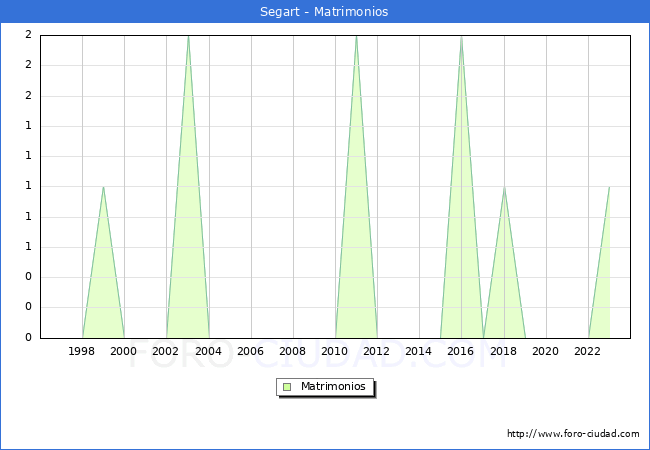Viewport: 650px width, 450px height.
Task: Click the chart title Segart - Matrimonios
Action: pyautogui.click(x=324, y=12)
